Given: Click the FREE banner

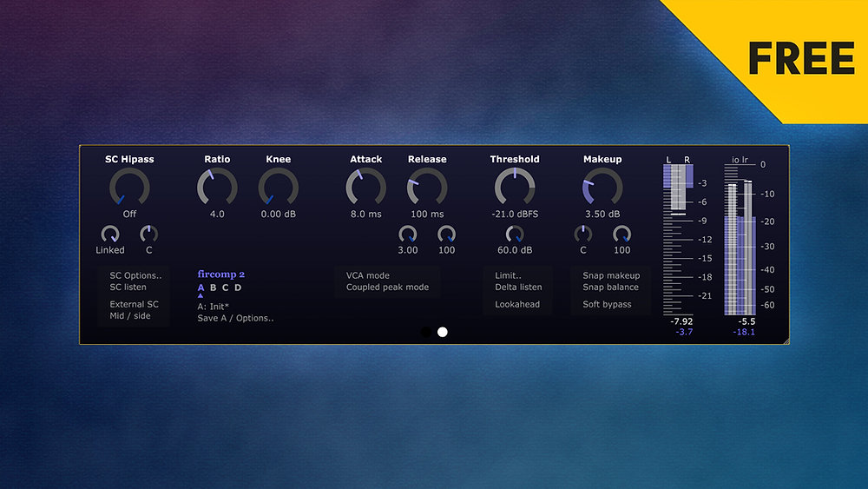Looking at the screenshot, I should point(801,58).
